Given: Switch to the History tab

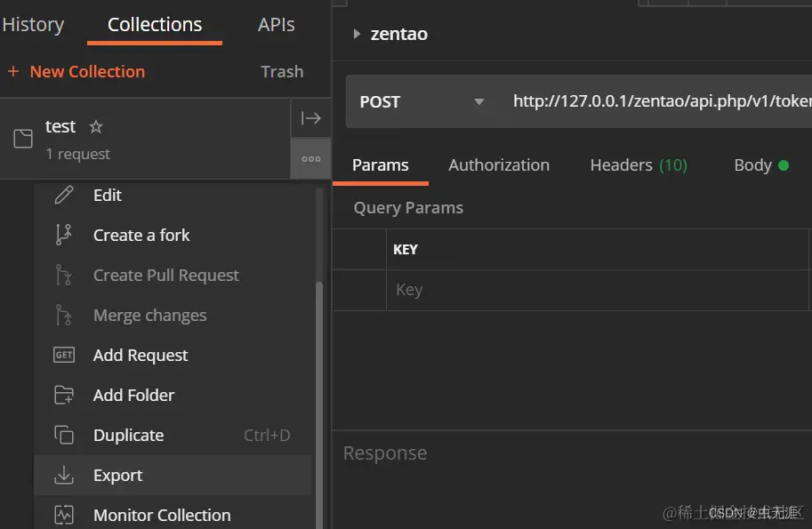Looking at the screenshot, I should coord(33,24).
